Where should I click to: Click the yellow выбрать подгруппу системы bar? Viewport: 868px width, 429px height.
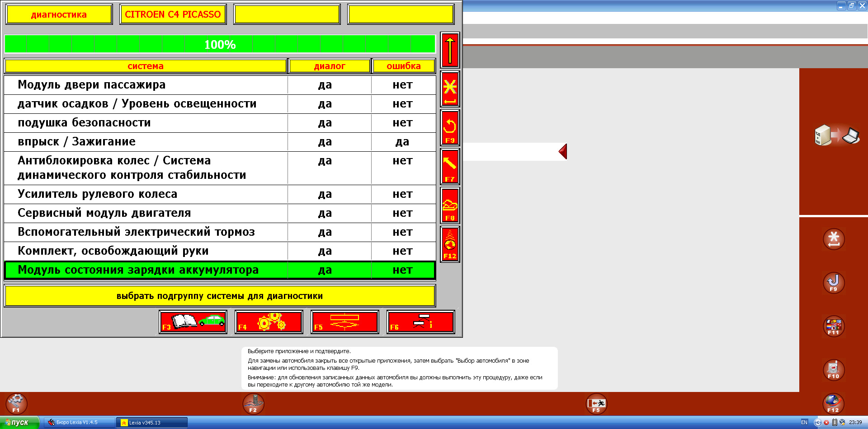220,296
